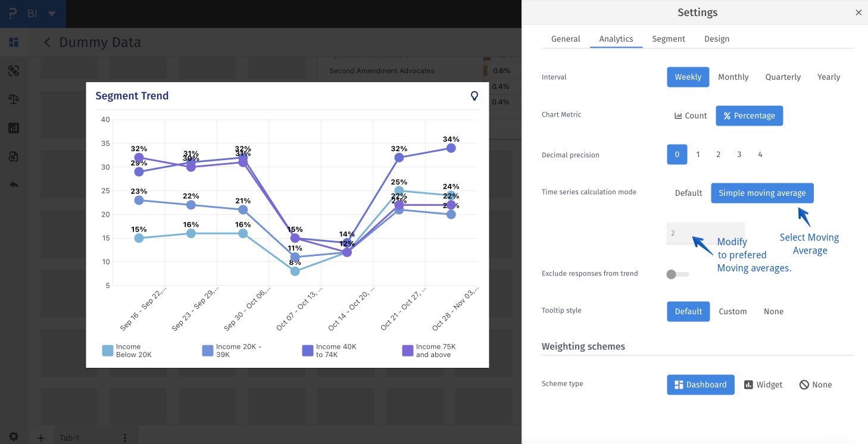Select Count chart metric
868x444 pixels.
click(691, 116)
